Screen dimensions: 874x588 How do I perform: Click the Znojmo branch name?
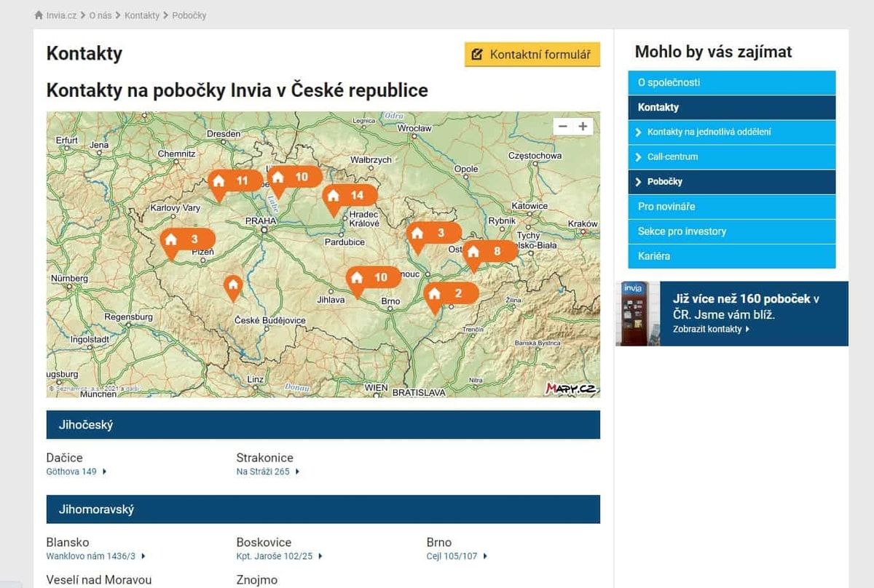(x=257, y=580)
